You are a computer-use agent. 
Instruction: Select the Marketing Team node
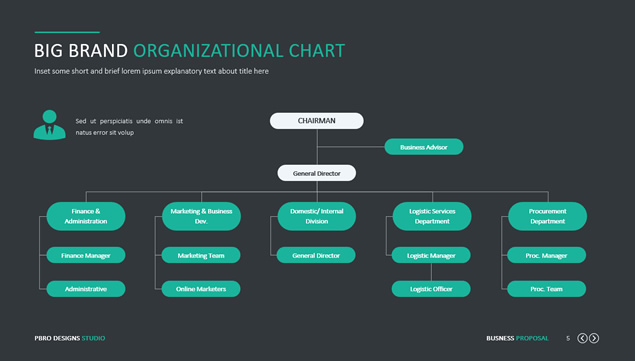tap(201, 255)
